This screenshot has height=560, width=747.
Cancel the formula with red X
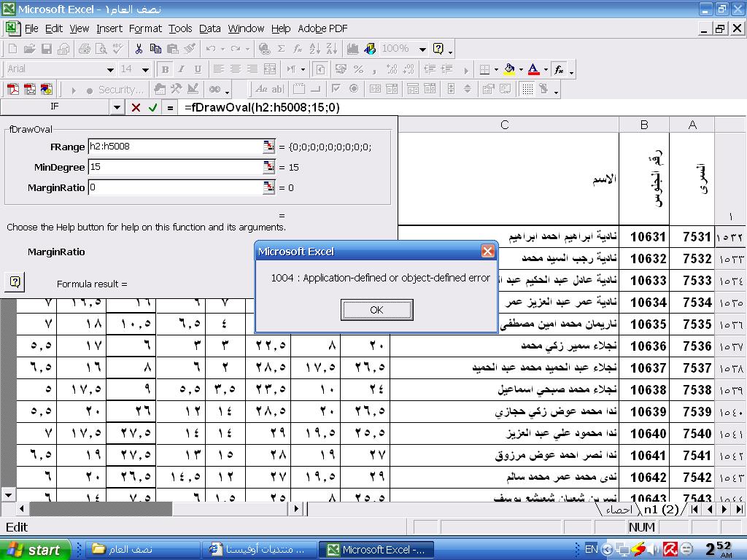pyautogui.click(x=136, y=108)
